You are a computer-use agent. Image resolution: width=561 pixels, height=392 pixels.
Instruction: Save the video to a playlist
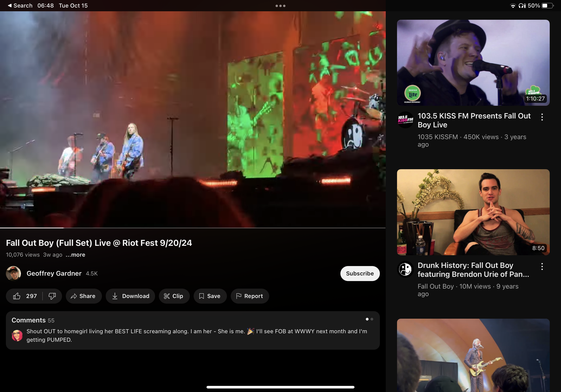(x=210, y=296)
